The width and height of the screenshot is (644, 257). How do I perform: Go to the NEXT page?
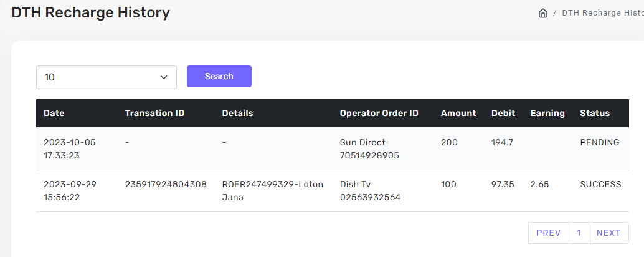point(608,233)
